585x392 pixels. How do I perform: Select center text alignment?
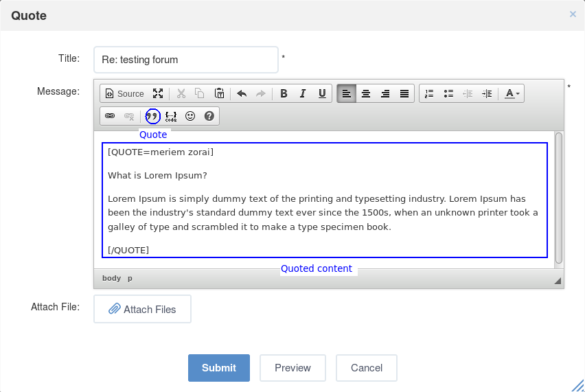pyautogui.click(x=366, y=93)
